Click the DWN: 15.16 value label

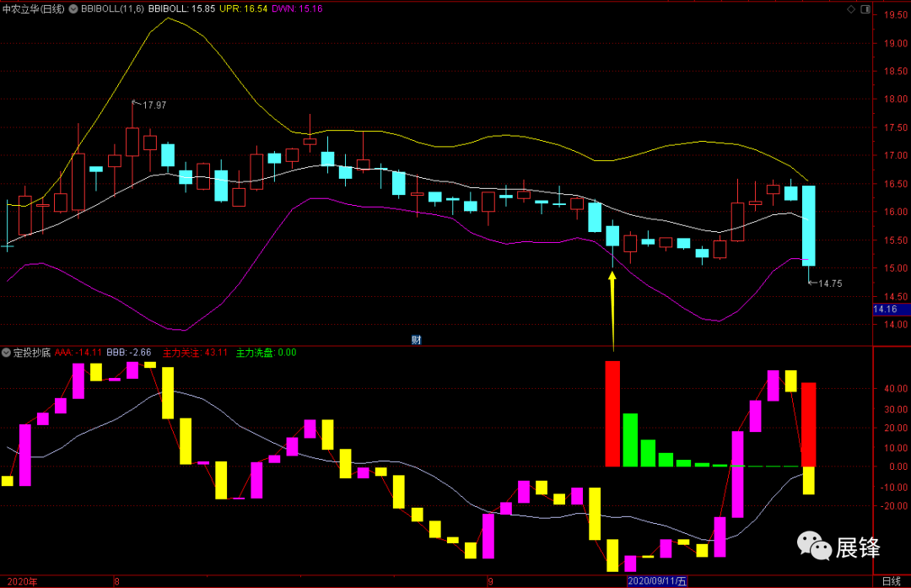click(x=297, y=8)
